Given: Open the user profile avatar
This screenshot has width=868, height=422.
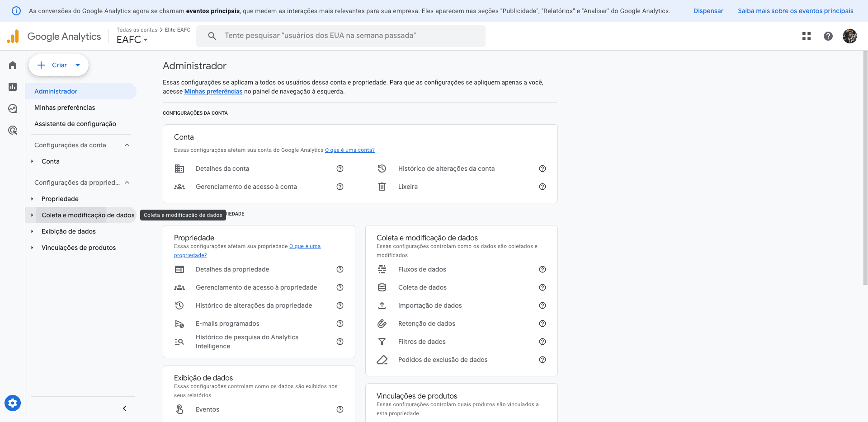Looking at the screenshot, I should pyautogui.click(x=850, y=36).
